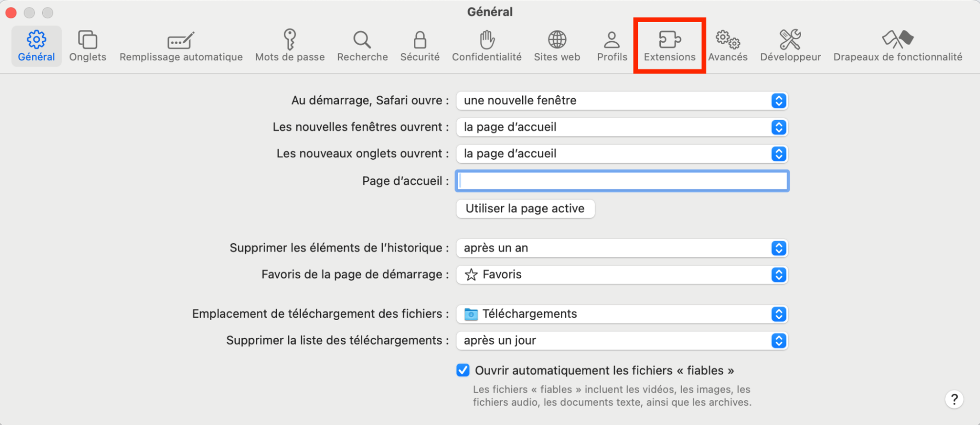Open the Extensions tab

(670, 46)
